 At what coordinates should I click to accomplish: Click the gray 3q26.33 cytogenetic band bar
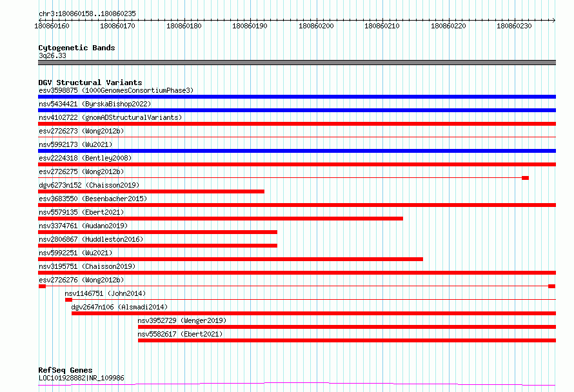[x=297, y=63]
